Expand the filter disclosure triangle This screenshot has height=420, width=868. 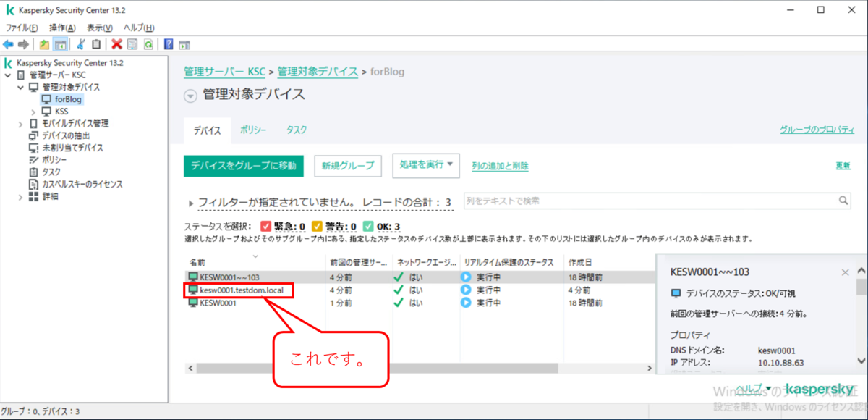[x=191, y=204]
